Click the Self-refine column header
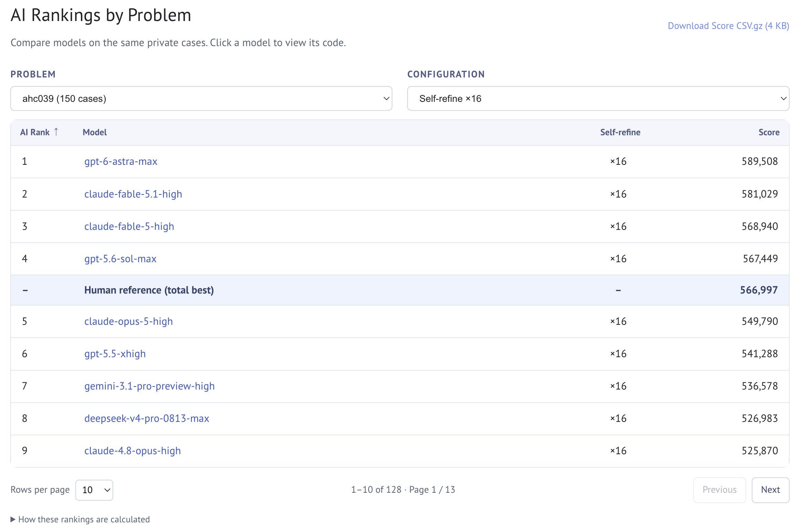The width and height of the screenshot is (802, 532). tap(620, 132)
